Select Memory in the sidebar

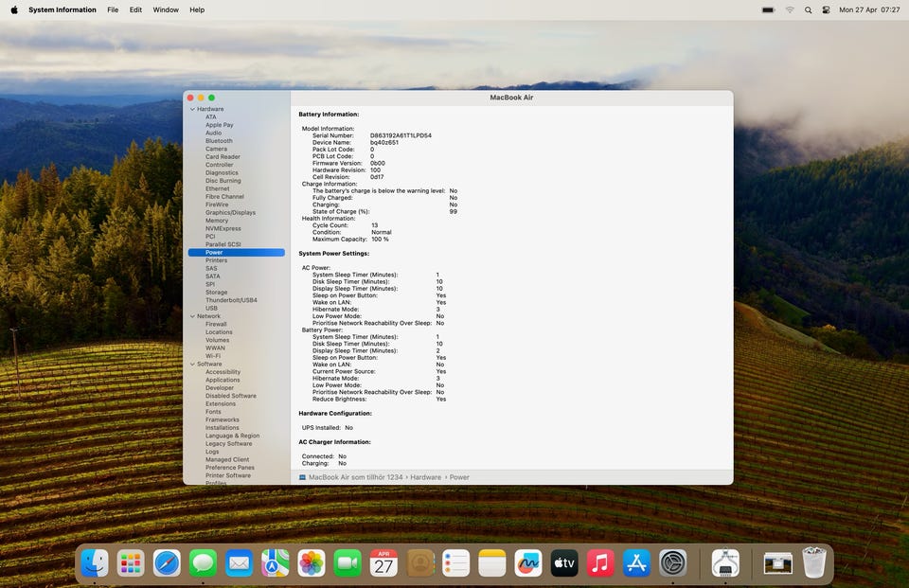(217, 221)
